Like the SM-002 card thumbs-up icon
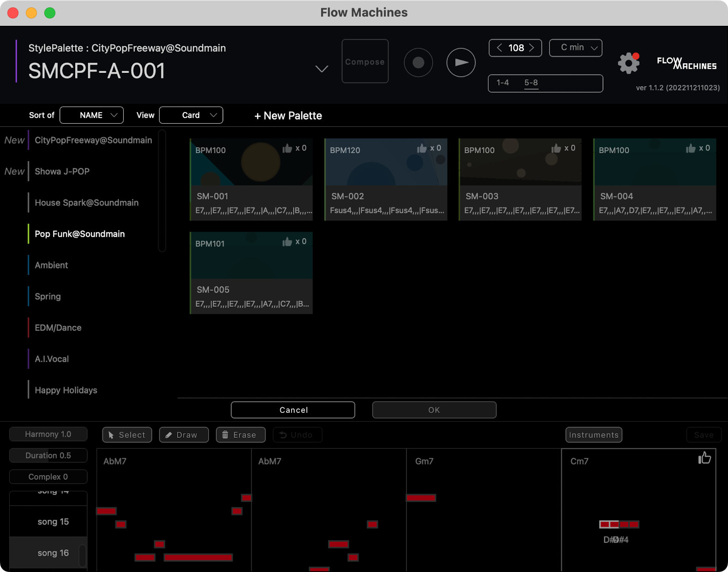728x572 pixels. click(422, 148)
